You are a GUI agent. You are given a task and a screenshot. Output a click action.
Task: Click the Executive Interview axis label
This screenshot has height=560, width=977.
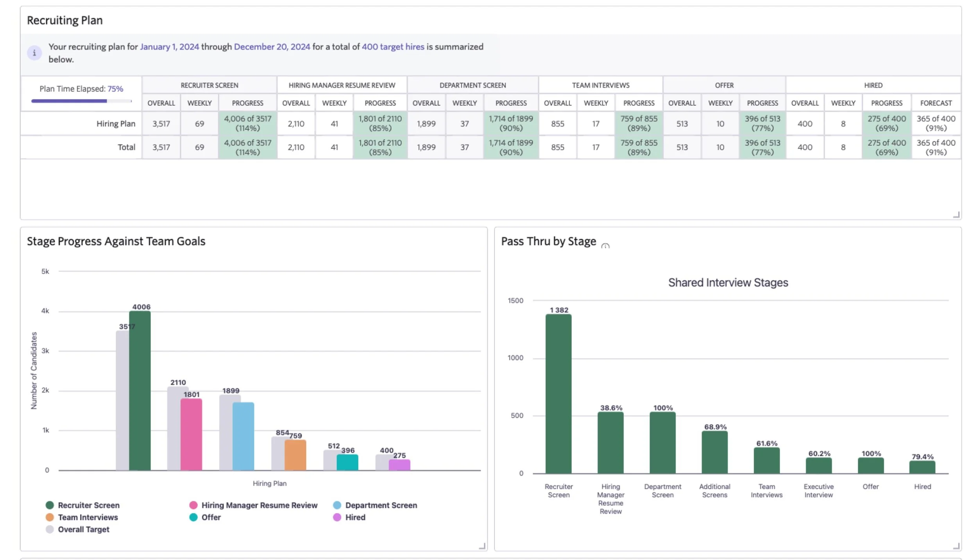(818, 490)
